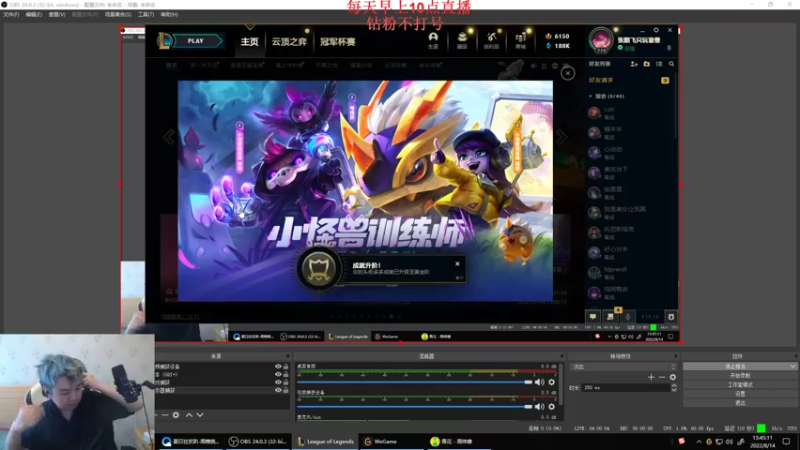Adjust the 视频捕获设备 mixer volume slider

415,407
